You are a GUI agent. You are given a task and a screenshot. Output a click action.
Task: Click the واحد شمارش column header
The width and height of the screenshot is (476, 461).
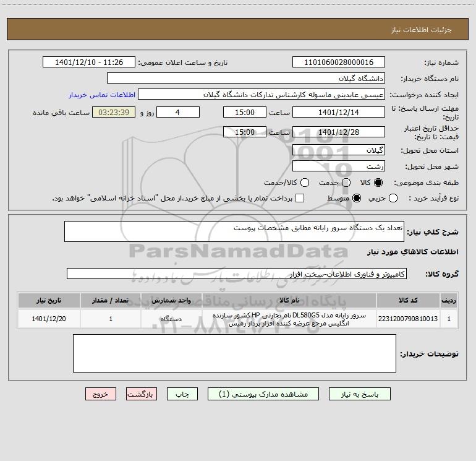point(171,300)
